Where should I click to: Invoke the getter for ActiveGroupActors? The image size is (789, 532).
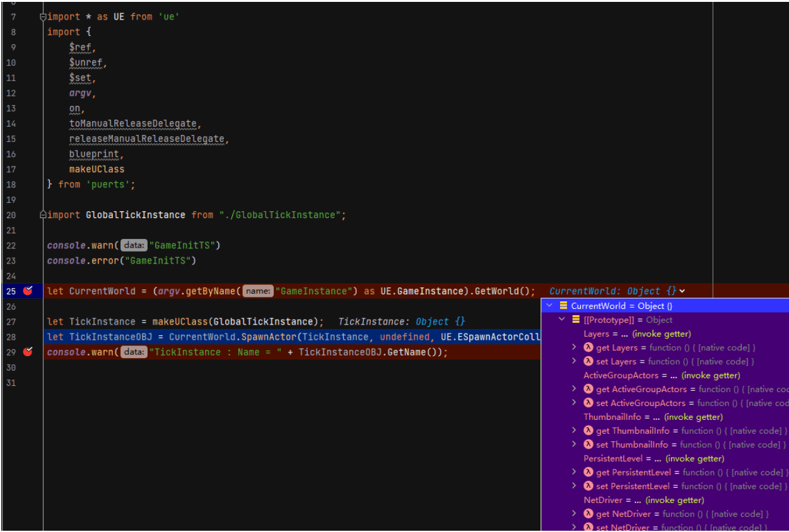point(711,375)
